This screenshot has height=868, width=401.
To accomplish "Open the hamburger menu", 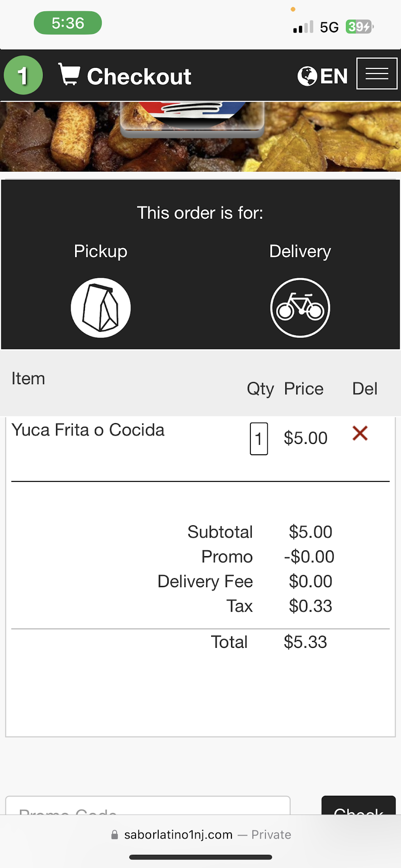I will click(x=377, y=74).
